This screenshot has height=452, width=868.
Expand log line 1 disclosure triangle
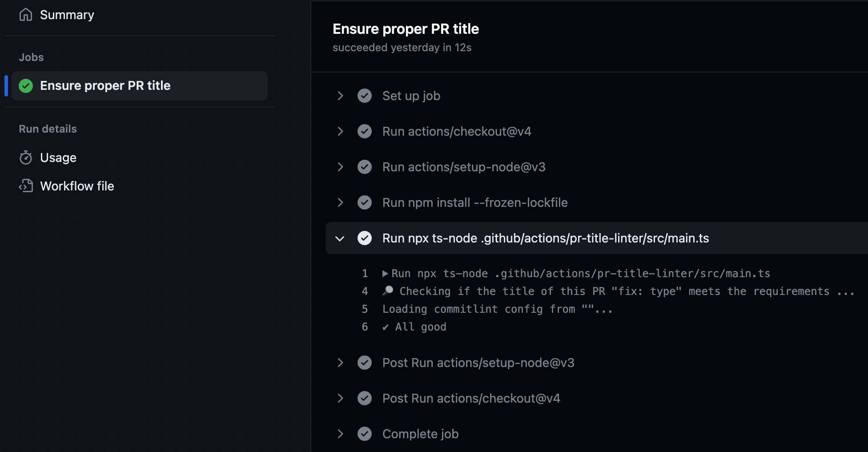point(386,273)
